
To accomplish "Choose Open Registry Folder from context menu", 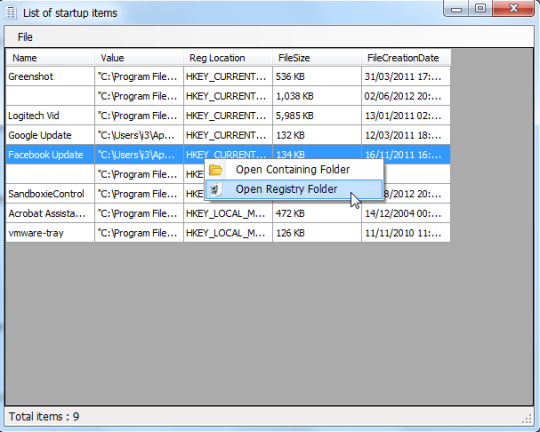I will (x=294, y=189).
